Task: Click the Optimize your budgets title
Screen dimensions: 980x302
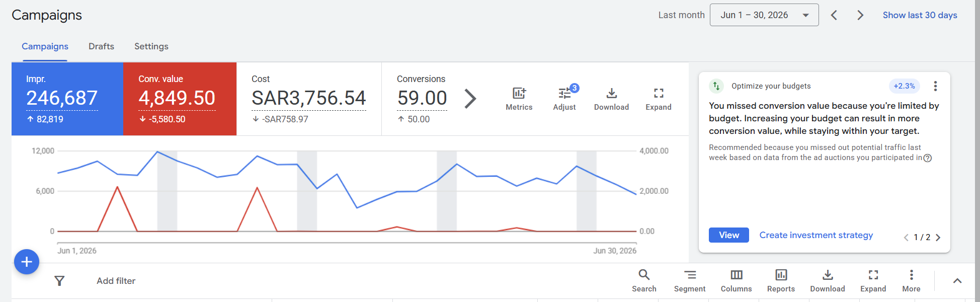Action: click(x=771, y=86)
